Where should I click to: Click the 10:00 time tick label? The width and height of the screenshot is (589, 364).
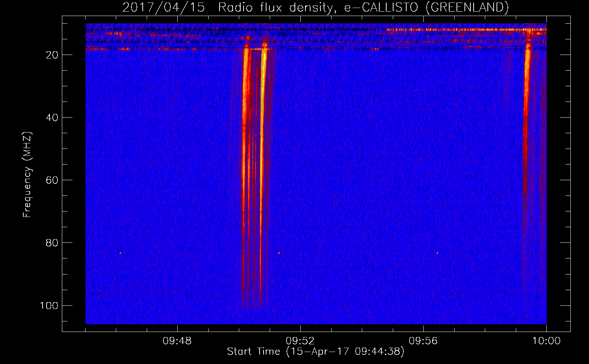point(546,341)
